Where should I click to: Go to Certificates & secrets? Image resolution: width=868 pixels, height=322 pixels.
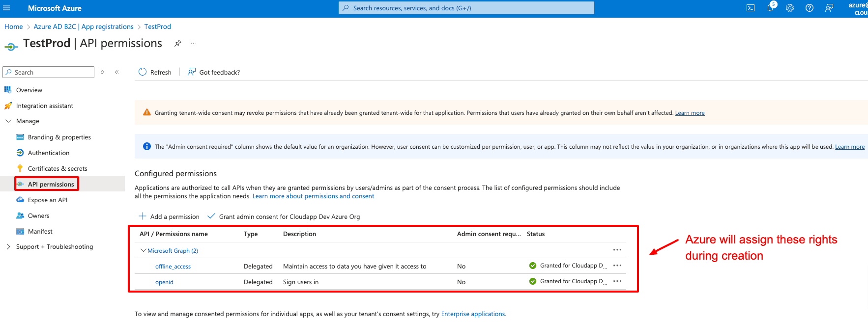point(57,169)
